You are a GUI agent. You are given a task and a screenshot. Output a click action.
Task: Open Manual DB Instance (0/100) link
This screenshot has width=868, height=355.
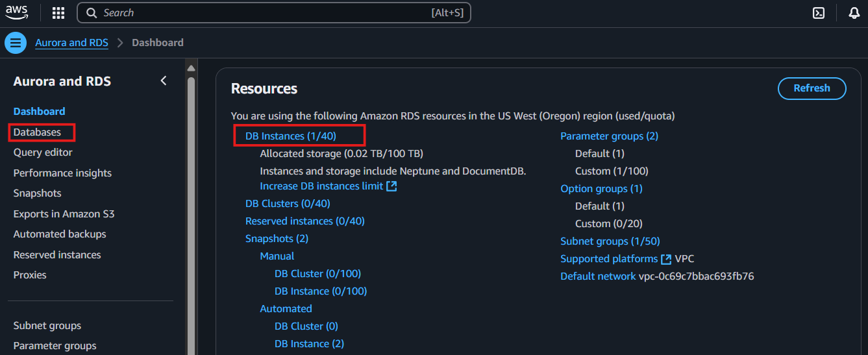[321, 291]
